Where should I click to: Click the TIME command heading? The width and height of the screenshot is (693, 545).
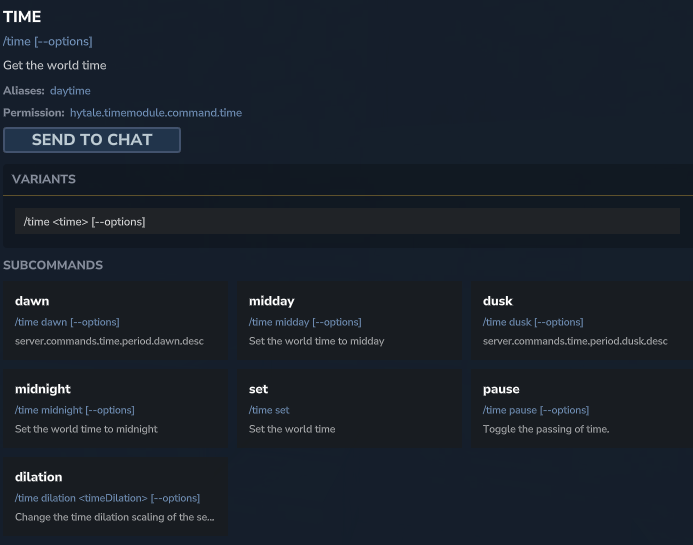(22, 17)
